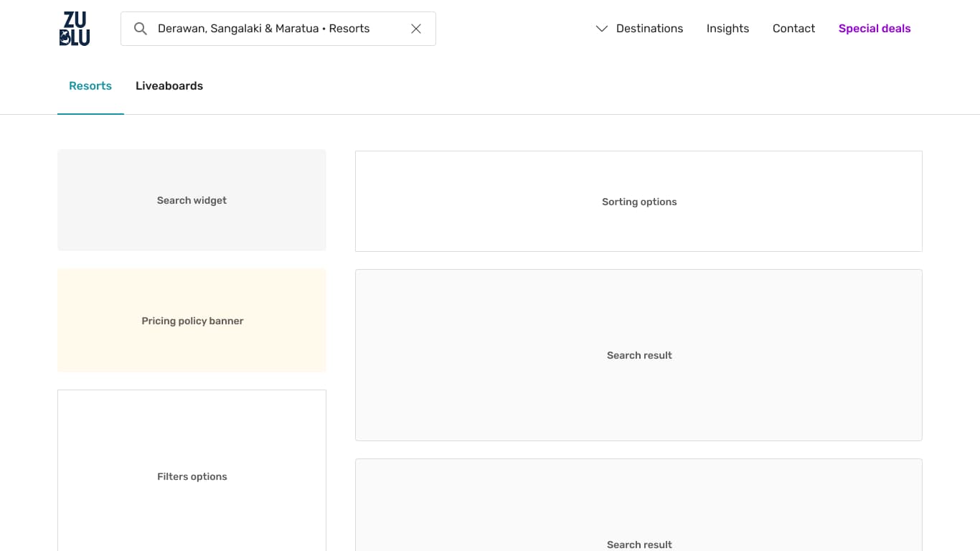Click the 'Search widget' label text

192,200
